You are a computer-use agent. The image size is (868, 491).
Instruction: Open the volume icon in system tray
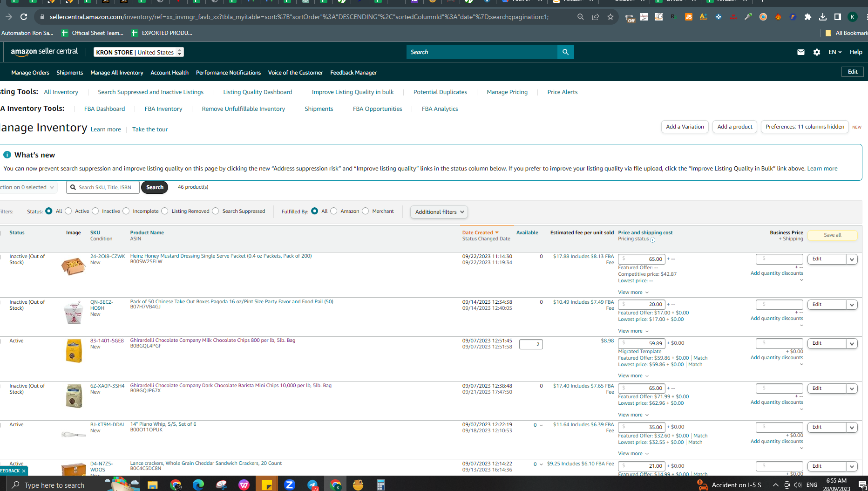pyautogui.click(x=798, y=485)
